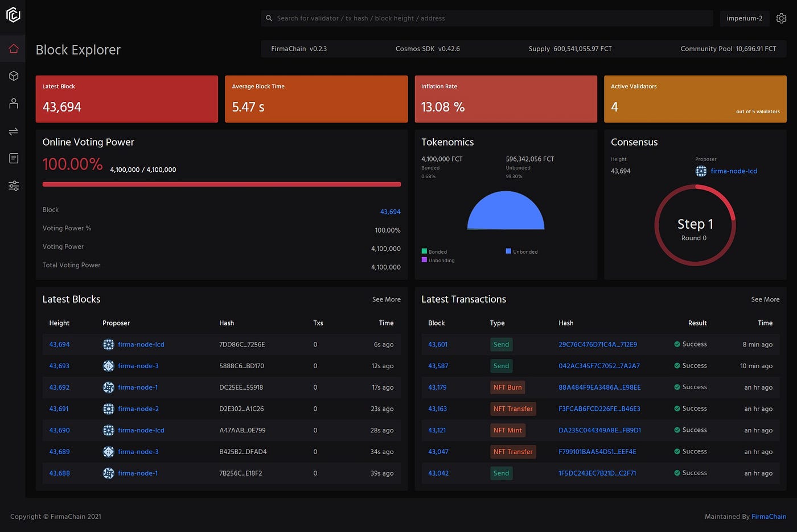The image size is (797, 532).
Task: Click the Unbonding legend color swatch
Action: pyautogui.click(x=424, y=260)
